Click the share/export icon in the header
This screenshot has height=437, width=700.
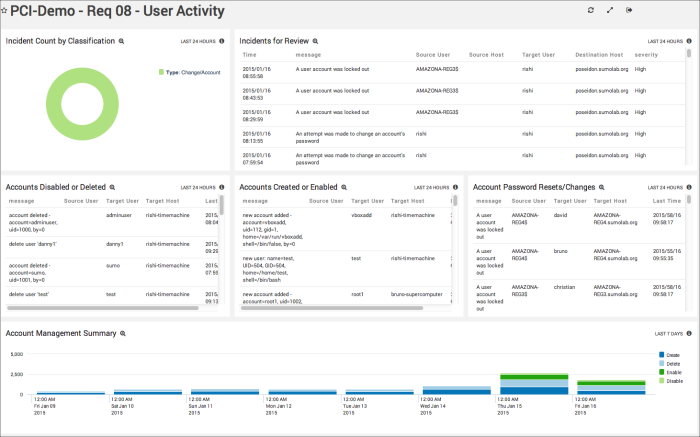coord(629,10)
